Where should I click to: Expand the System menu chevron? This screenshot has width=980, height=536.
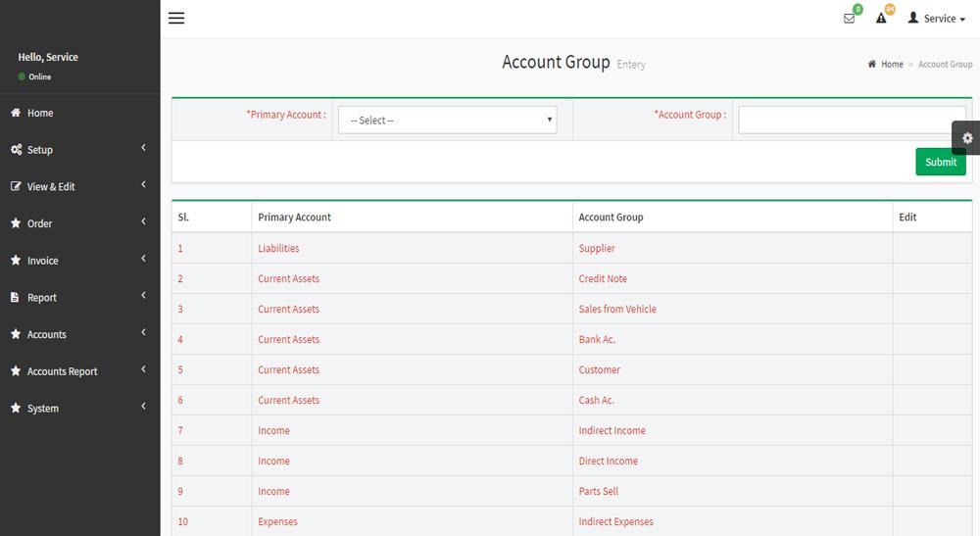[144, 406]
